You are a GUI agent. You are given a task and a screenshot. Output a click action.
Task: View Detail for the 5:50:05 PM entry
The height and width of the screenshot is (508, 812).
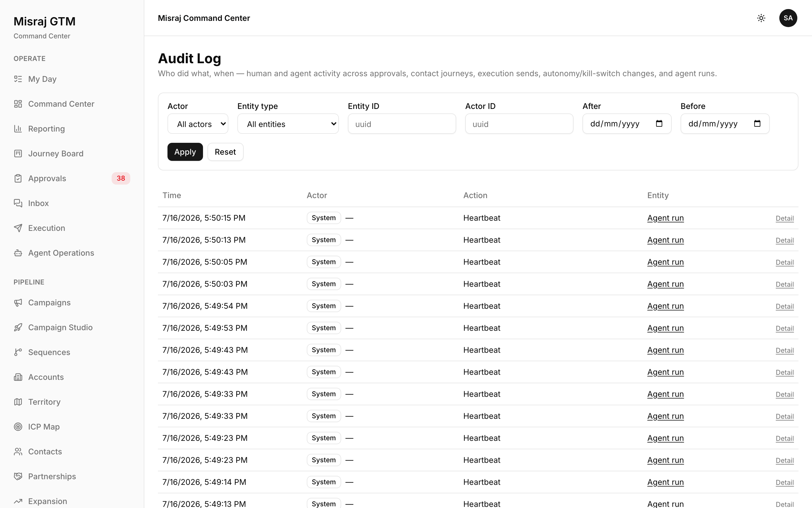(784, 262)
